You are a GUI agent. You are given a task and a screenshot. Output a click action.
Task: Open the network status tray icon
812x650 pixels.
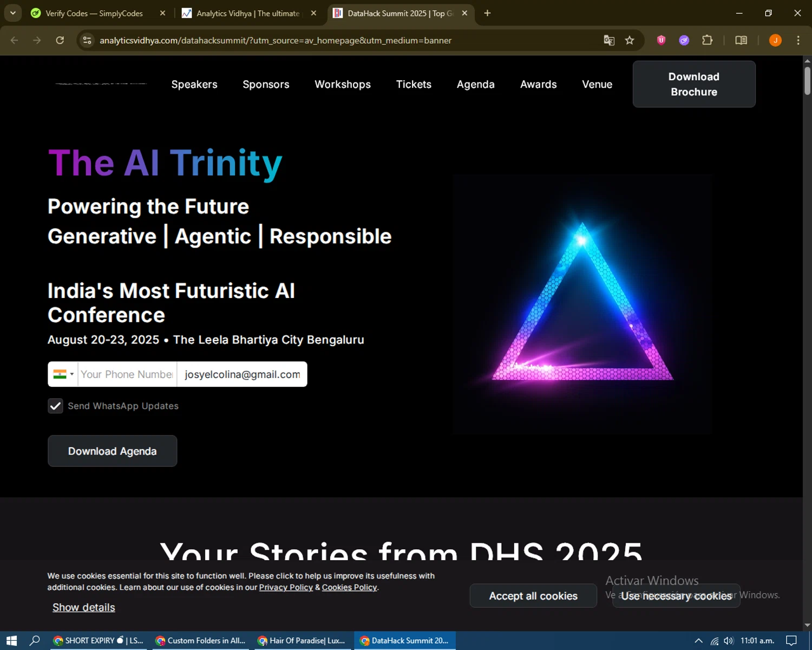click(x=715, y=641)
